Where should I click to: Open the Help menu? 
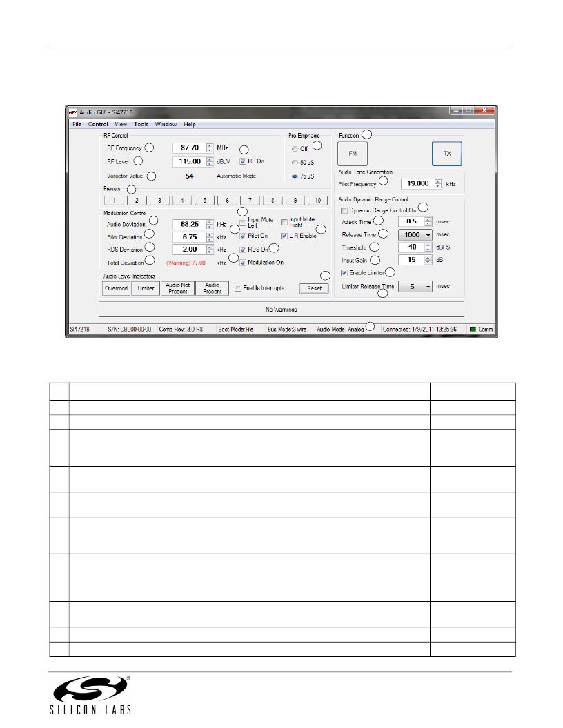[190, 124]
